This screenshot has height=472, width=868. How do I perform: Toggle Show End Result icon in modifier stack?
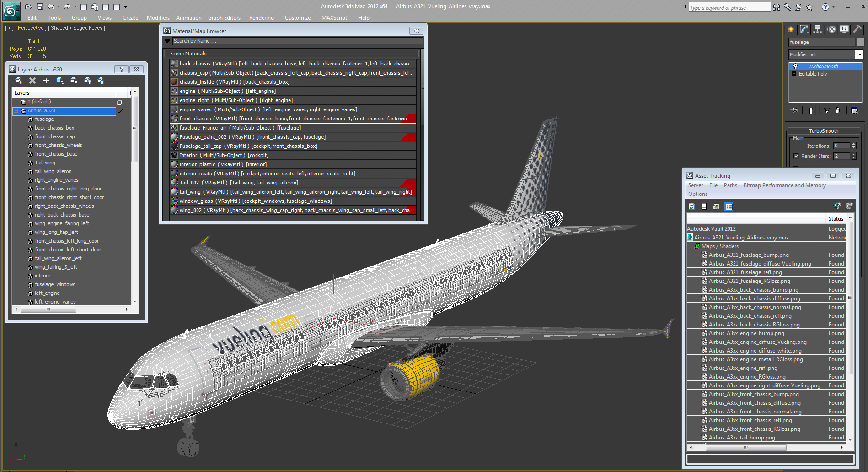click(810, 110)
